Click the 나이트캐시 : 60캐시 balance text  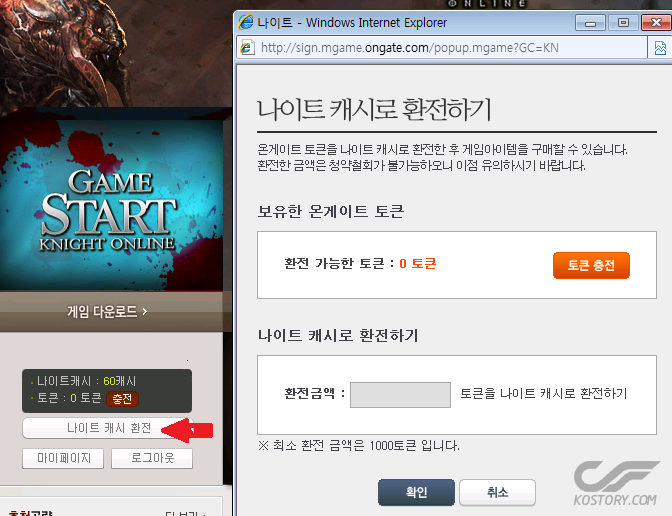86,381
